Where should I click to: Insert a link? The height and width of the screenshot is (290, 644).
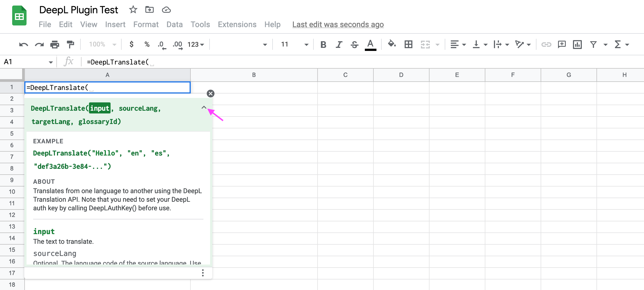[546, 44]
